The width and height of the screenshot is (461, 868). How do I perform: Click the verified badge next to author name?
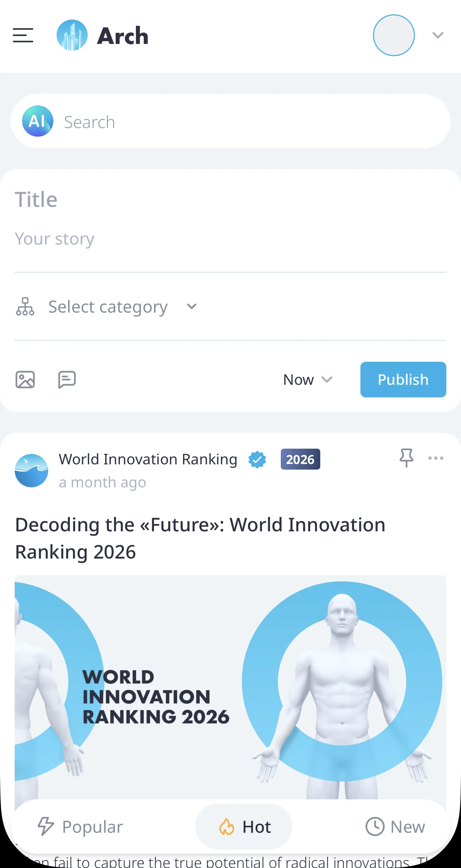[x=257, y=459]
